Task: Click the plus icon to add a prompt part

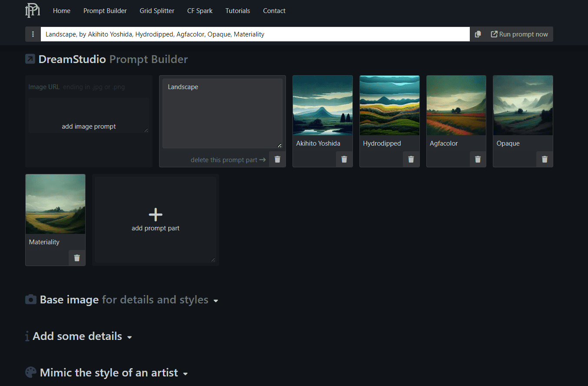Action: 155,214
